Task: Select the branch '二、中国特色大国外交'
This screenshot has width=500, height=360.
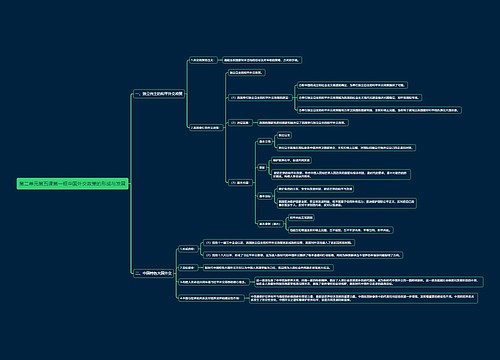Action: pos(153,273)
